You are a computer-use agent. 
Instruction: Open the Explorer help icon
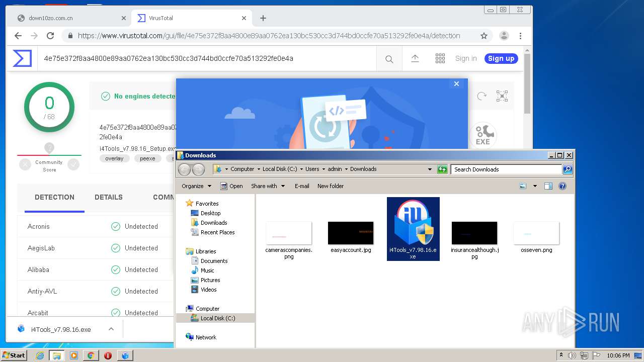562,186
